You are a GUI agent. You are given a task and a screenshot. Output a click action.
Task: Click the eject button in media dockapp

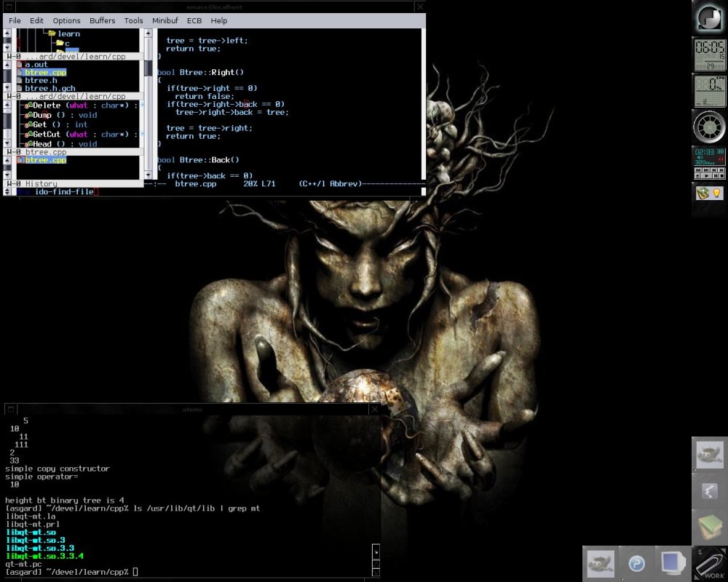point(697,176)
